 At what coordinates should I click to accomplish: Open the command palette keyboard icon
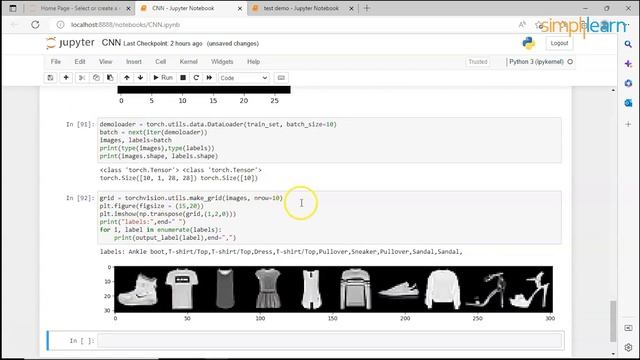[281, 78]
